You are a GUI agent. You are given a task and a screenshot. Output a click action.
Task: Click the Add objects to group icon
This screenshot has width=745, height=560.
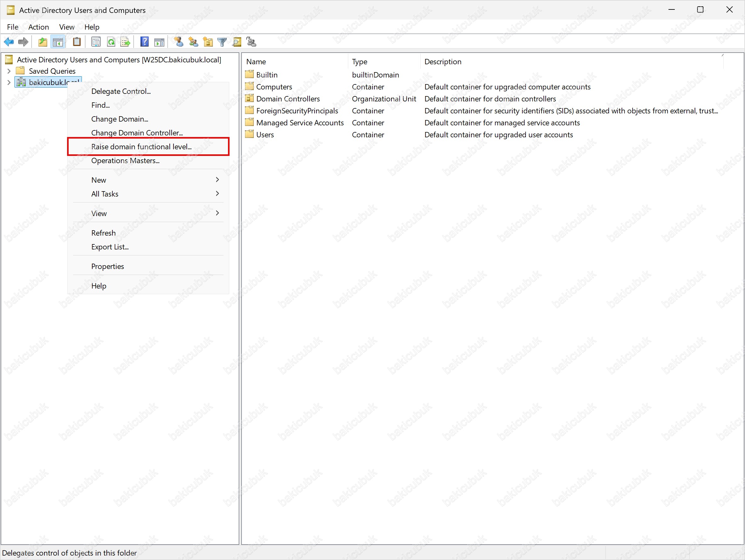(251, 42)
